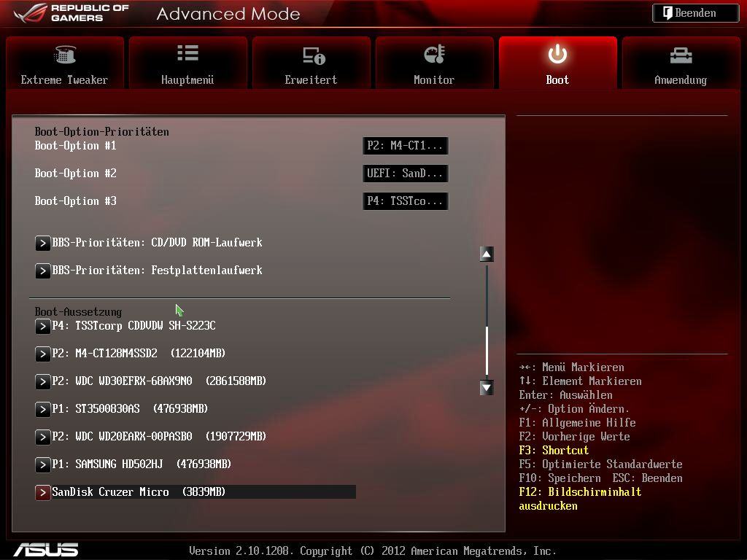Click arrow next to WDC WD30EFRX-68AX9N0
The image size is (747, 560).
pyautogui.click(x=42, y=381)
